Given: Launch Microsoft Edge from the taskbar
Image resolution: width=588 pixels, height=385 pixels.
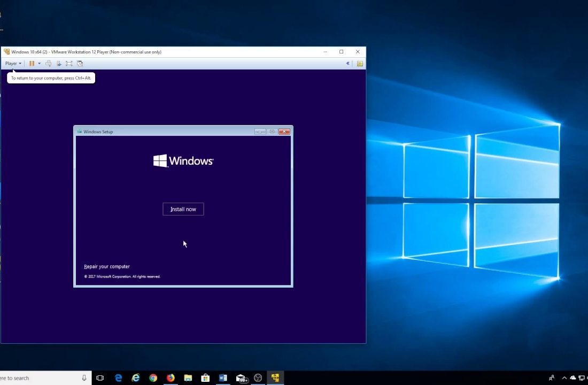Looking at the screenshot, I should (118, 378).
